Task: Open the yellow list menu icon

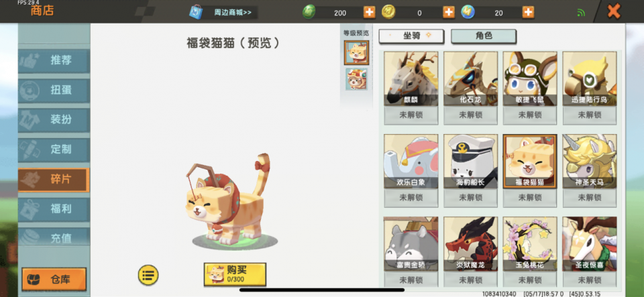Action: pos(148,276)
